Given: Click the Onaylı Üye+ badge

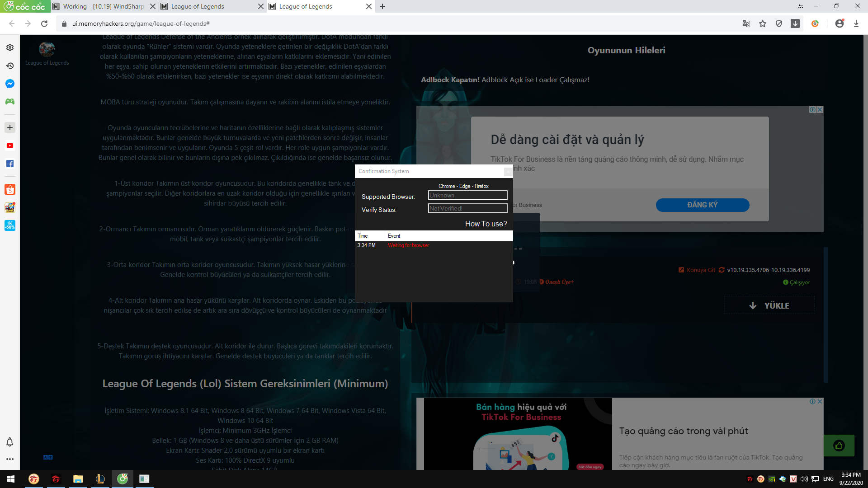Looking at the screenshot, I should tap(557, 282).
